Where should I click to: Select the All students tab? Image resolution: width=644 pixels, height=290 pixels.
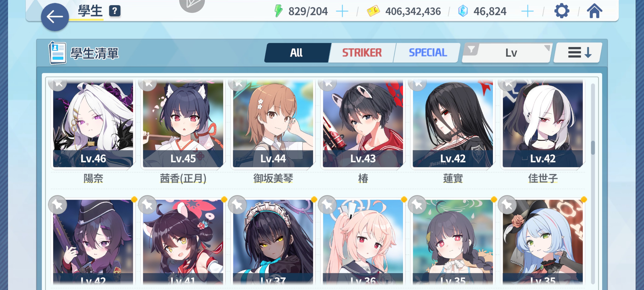click(296, 52)
